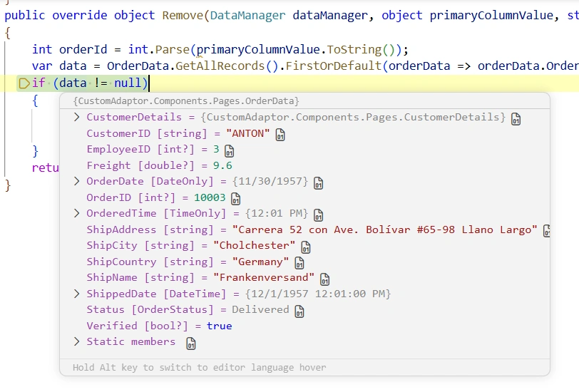The image size is (579, 392).
Task: Click data view icon beside OrderedTime value
Action: (x=318, y=215)
